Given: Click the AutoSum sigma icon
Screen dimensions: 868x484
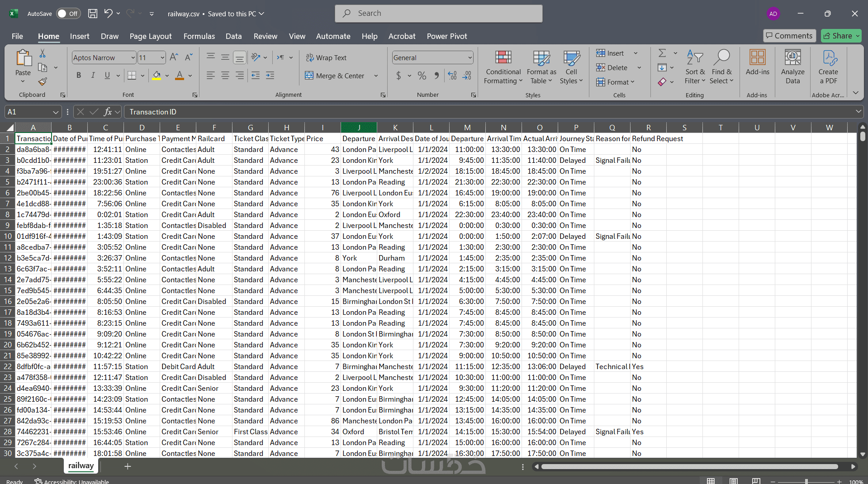Looking at the screenshot, I should click(x=662, y=53).
